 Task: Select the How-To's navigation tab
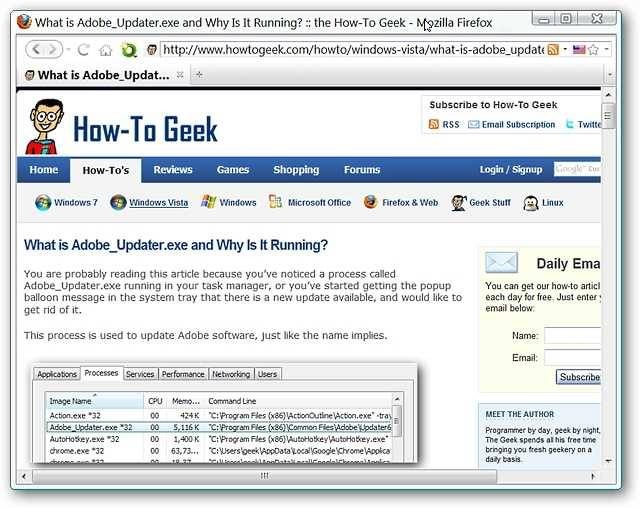(106, 170)
